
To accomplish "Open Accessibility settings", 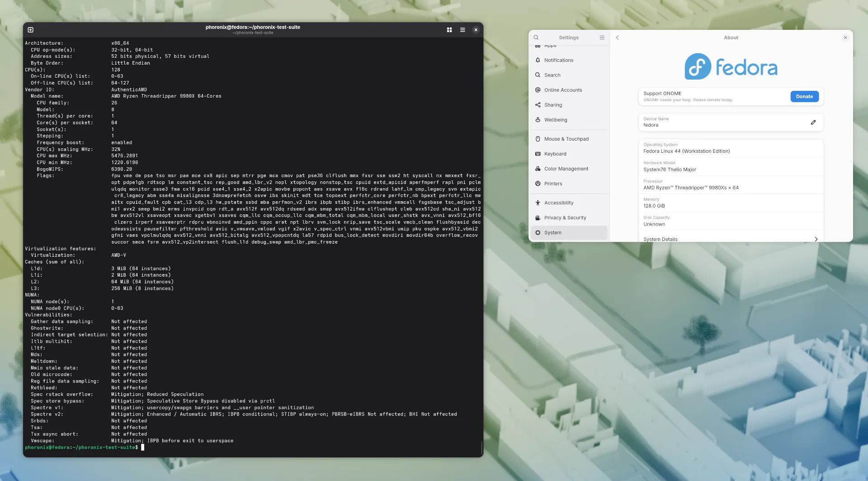I will pyautogui.click(x=569, y=203).
